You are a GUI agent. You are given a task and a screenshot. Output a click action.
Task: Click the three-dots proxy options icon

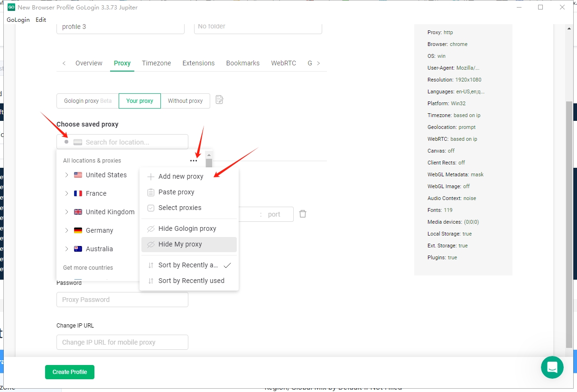pos(193,161)
